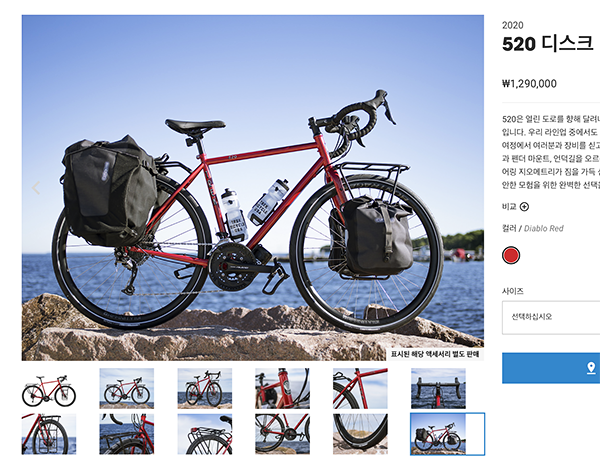Open the 사이즈 size selection dropdown
This screenshot has width=600, height=471.
pyautogui.click(x=551, y=318)
